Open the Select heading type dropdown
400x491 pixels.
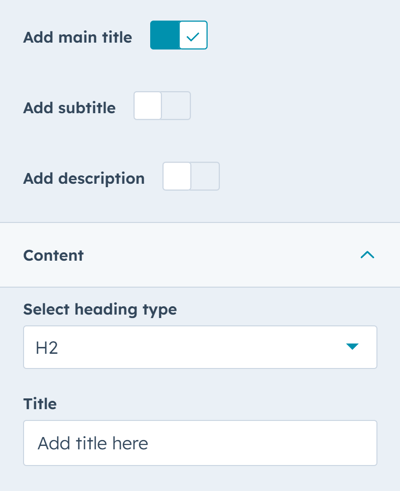click(200, 347)
